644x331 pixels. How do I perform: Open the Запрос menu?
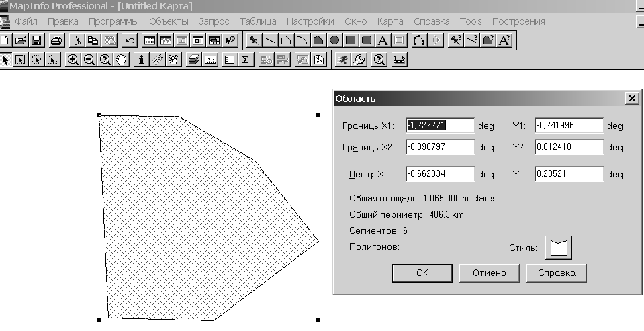(214, 21)
